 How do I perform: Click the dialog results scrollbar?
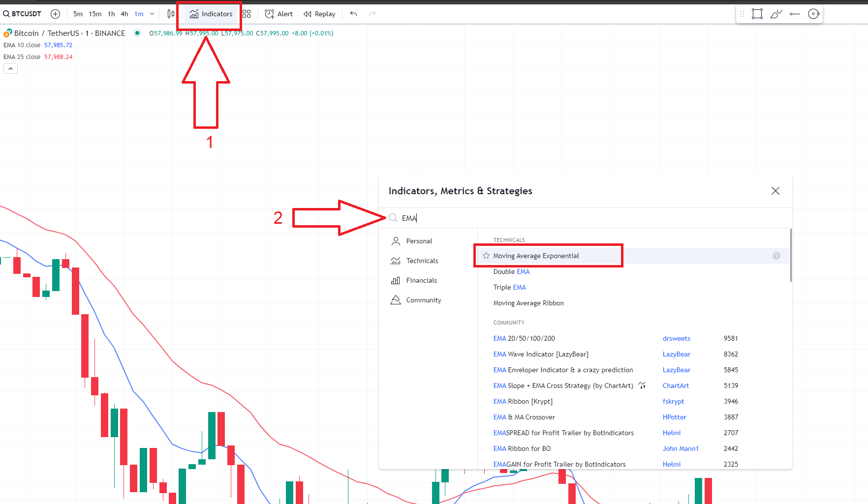pos(791,255)
